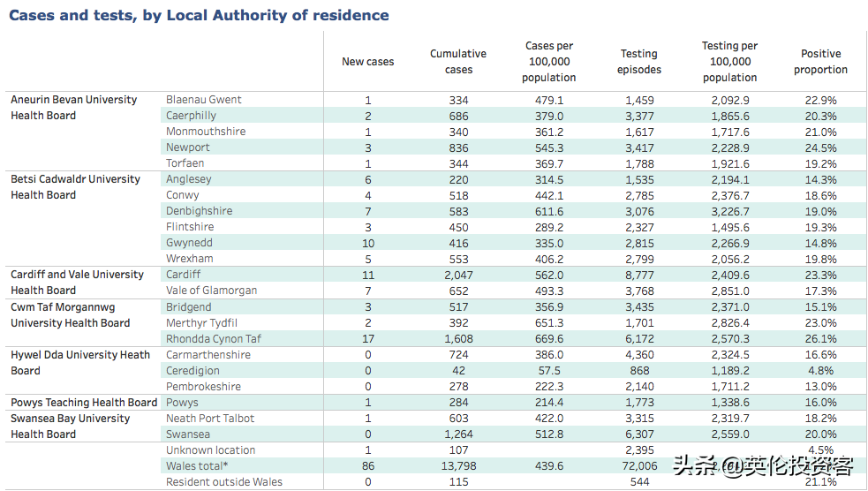This screenshot has height=491, width=868.
Task: Click the 'Bridgend' row name
Action: 189,307
